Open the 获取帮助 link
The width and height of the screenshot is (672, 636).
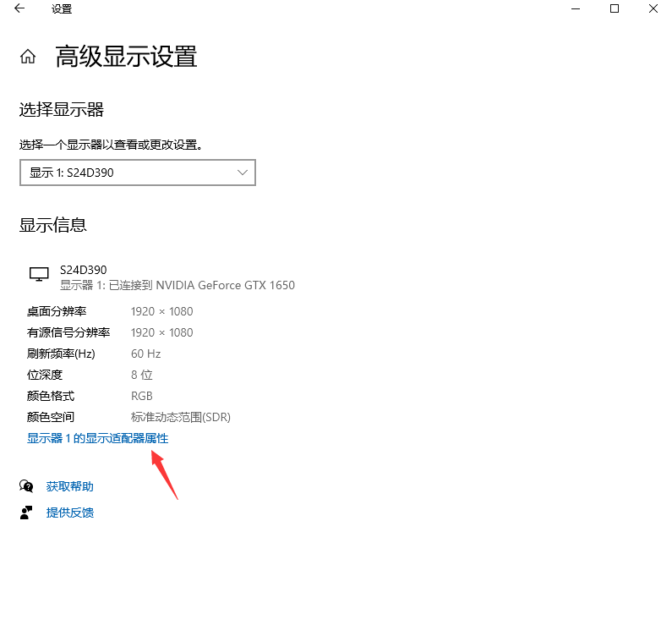(x=70, y=486)
